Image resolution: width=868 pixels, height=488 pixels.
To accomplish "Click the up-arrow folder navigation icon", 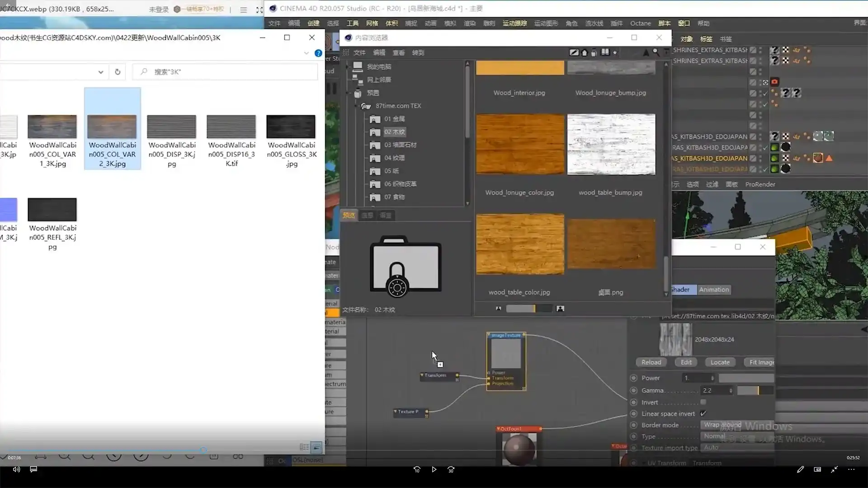I will tap(646, 52).
